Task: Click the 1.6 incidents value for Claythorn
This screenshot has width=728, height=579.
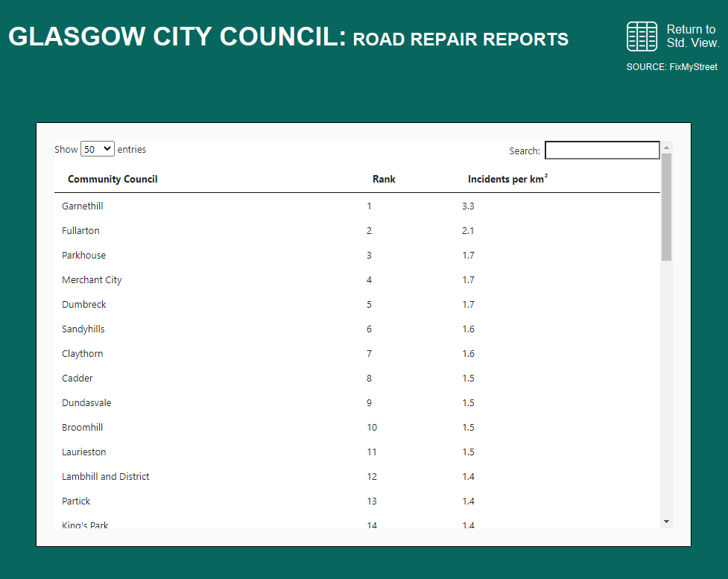Action: (x=468, y=354)
